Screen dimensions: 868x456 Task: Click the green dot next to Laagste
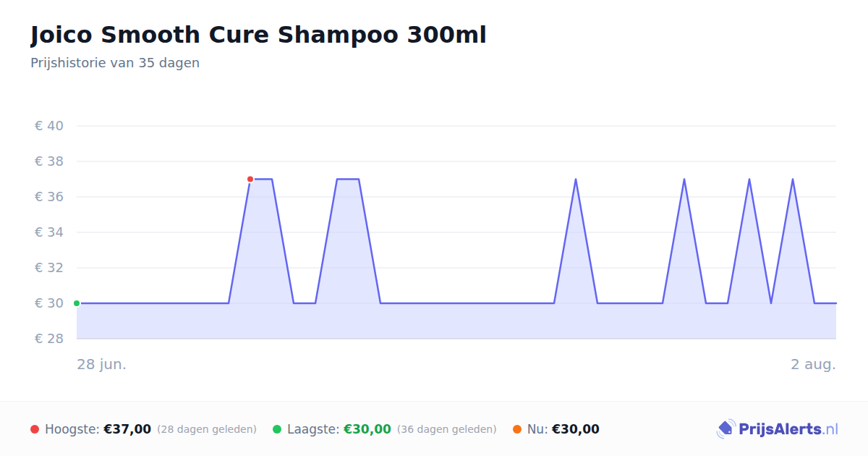click(x=277, y=429)
